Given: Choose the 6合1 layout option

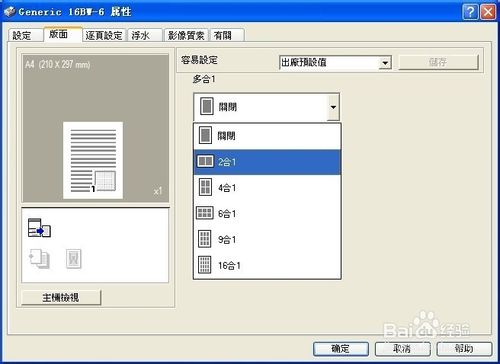Looking at the screenshot, I should (x=267, y=213).
